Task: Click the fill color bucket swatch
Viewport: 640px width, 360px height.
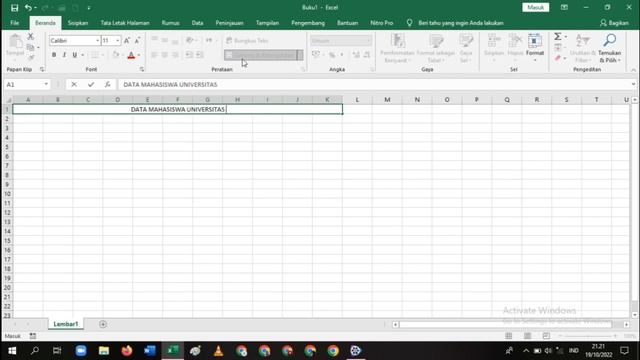Action: tap(116, 55)
